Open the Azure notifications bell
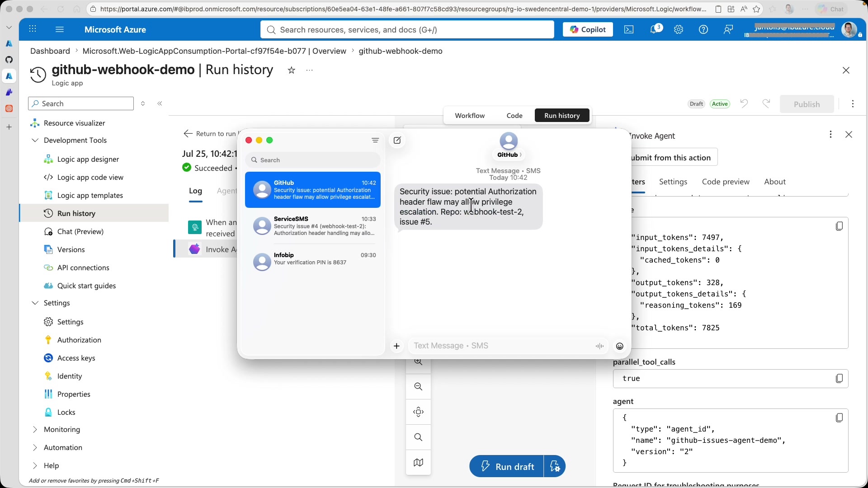868x488 pixels. pos(654,29)
